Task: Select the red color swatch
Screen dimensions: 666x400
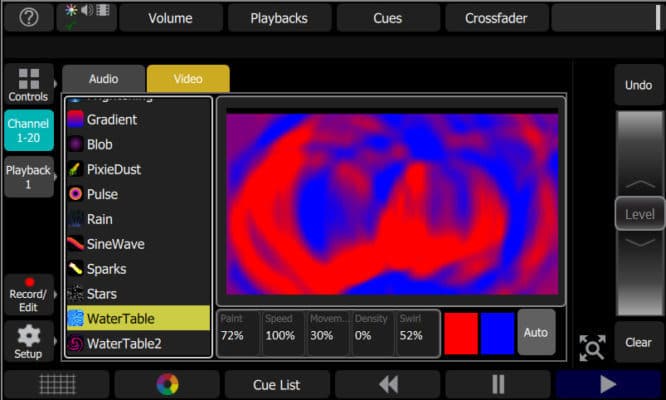Action: pyautogui.click(x=461, y=333)
